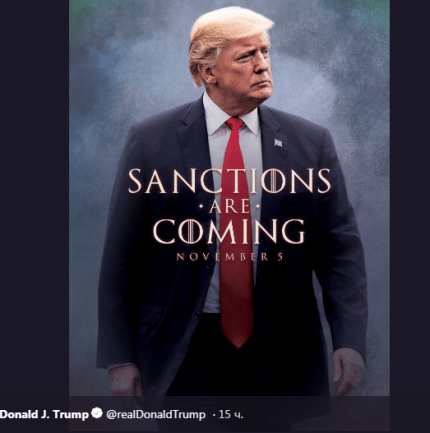Screen dimensions: 430x433
Task: Click the "15 ч." tweet timestamp
Action: [228, 415]
